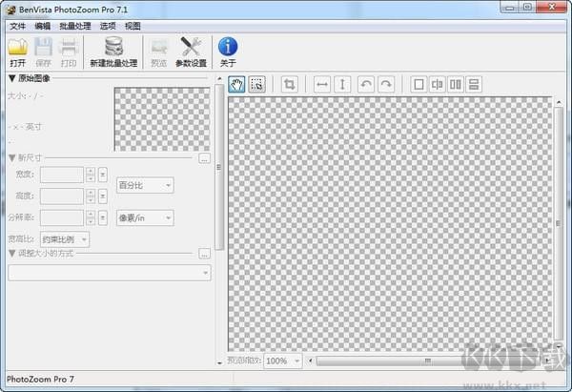Click the preview vertical scrollbar

(558, 222)
